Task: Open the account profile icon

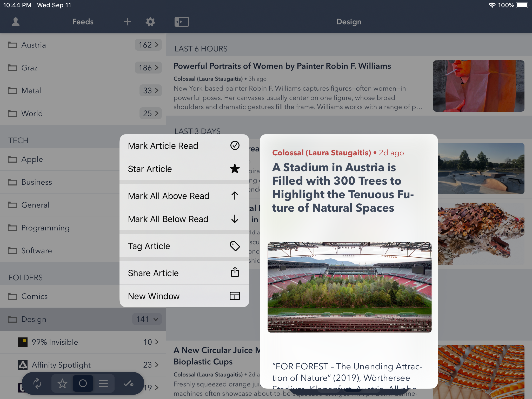Action: pos(16,22)
